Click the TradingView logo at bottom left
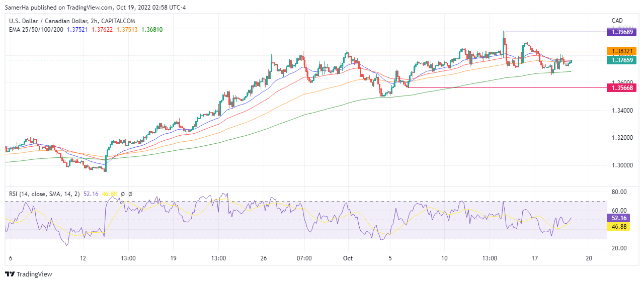 29,274
